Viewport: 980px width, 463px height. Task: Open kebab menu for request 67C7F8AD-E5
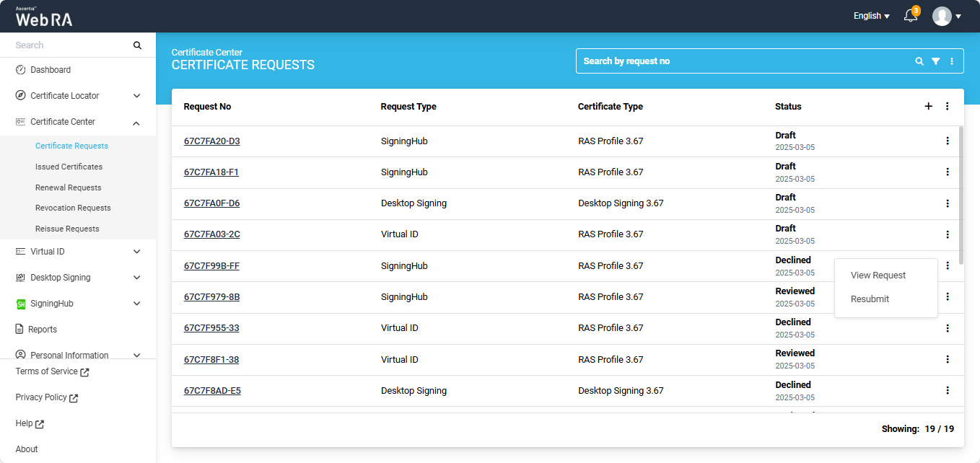[947, 390]
